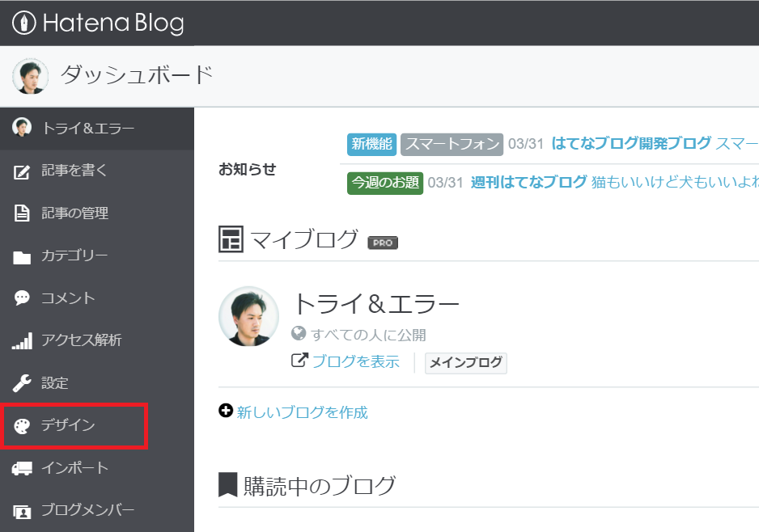
Task: Click the small avatar in sidebar top row
Action: tap(22, 127)
